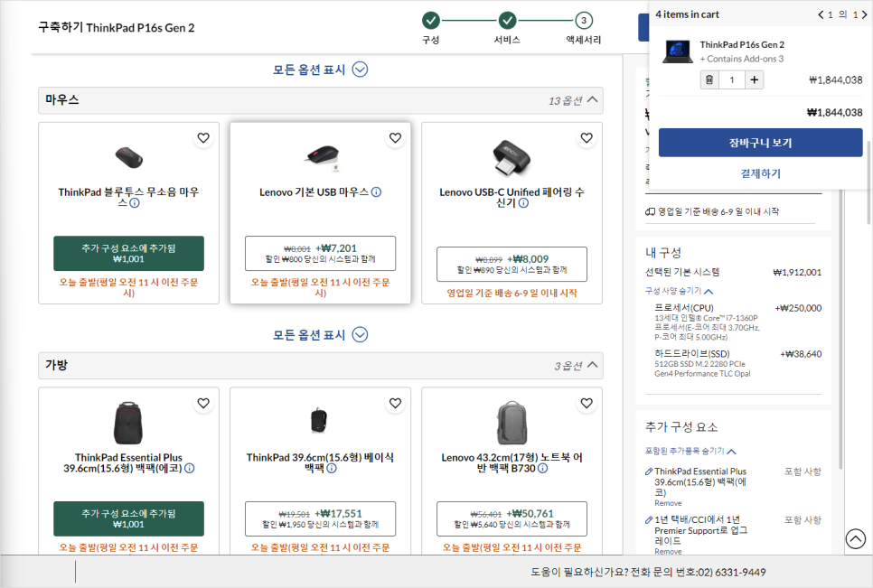Click the 구성 completed step checkmark
This screenshot has width=873, height=588.
pos(430,21)
